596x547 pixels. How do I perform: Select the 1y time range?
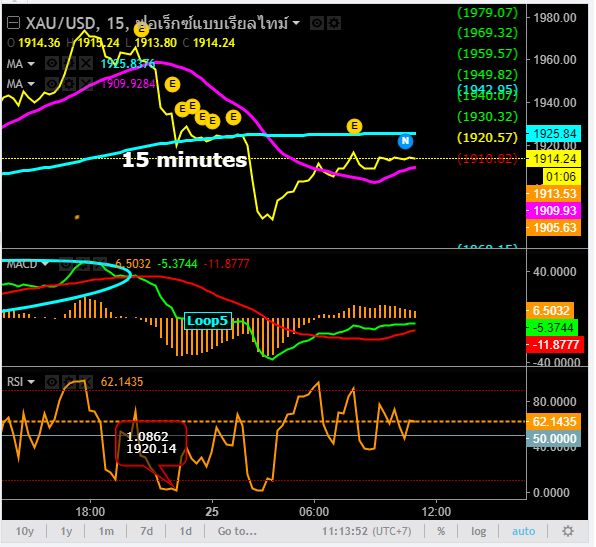tap(66, 531)
